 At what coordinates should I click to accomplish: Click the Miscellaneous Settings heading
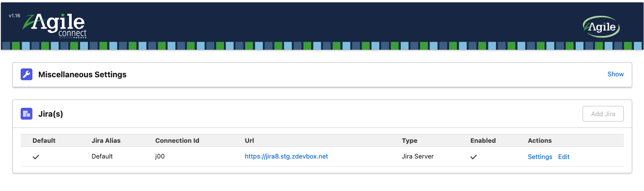[x=83, y=75]
